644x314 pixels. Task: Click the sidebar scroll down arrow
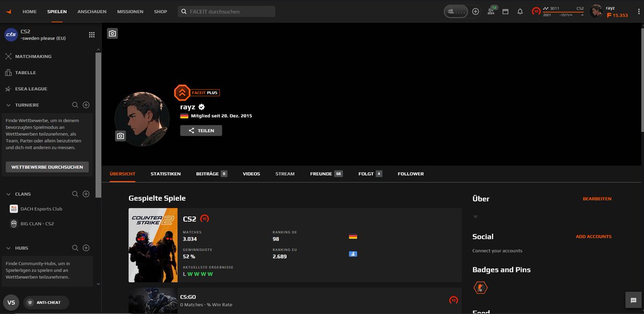(x=98, y=284)
